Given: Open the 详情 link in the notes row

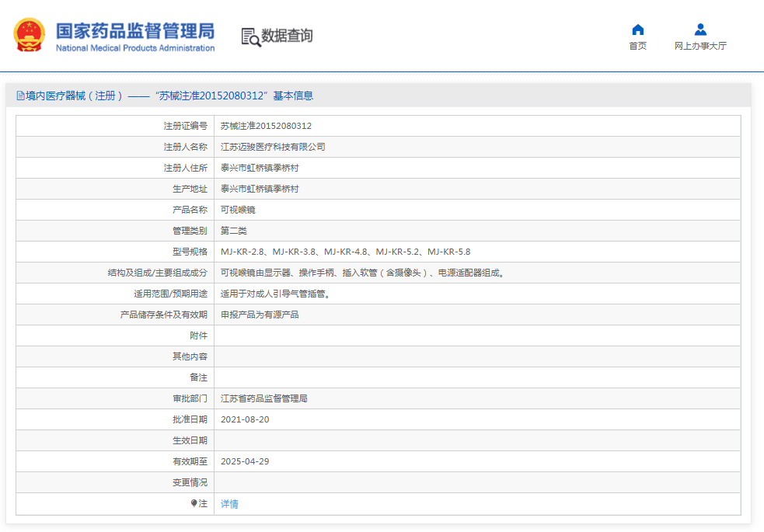Looking at the screenshot, I should click(229, 504).
